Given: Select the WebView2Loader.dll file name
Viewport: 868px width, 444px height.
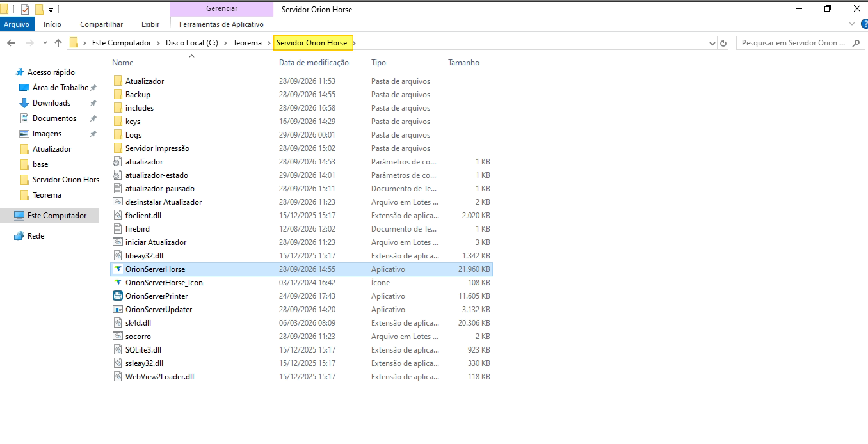Looking at the screenshot, I should 159,377.
